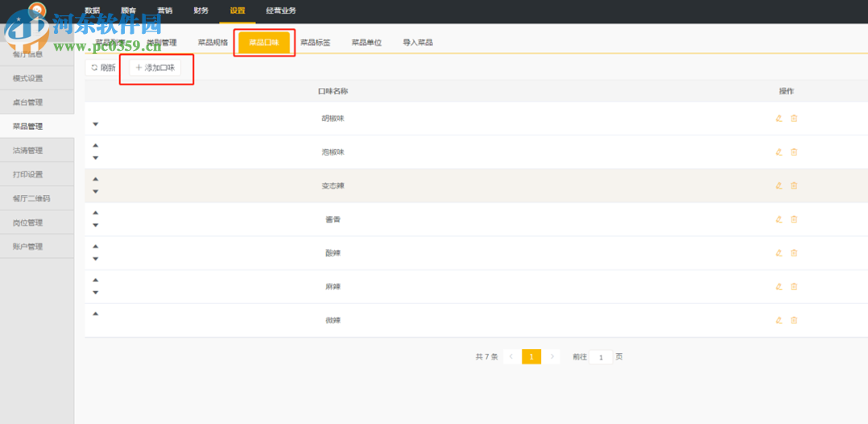Edit the 变态辣 flavor entry
The width and height of the screenshot is (868, 424).
tap(779, 185)
